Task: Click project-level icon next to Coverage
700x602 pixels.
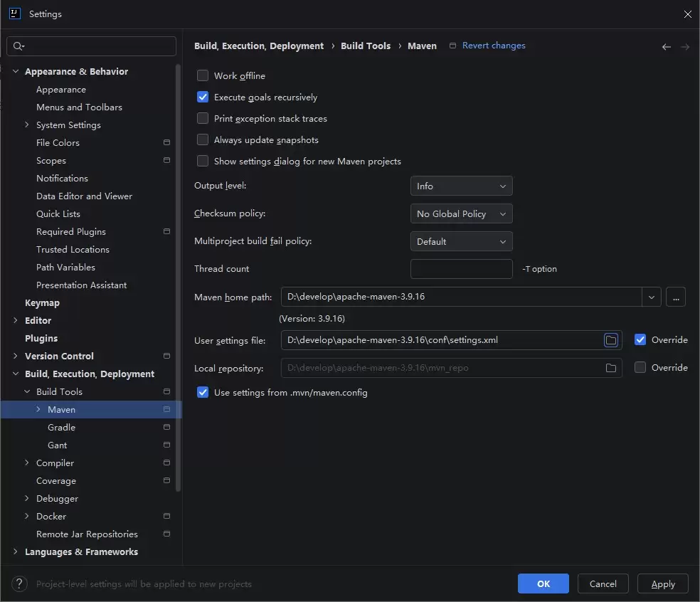Action: pos(166,480)
